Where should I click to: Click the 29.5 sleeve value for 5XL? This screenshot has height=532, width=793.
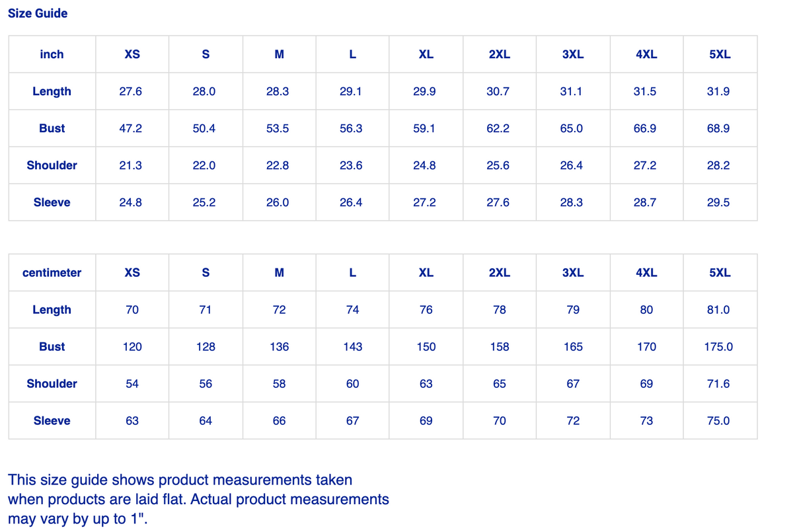pos(718,202)
